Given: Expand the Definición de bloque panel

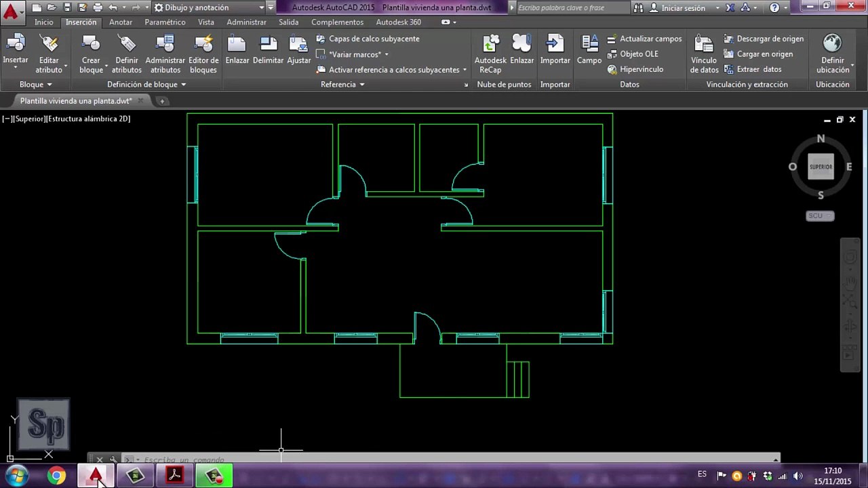Looking at the screenshot, I should [x=146, y=85].
